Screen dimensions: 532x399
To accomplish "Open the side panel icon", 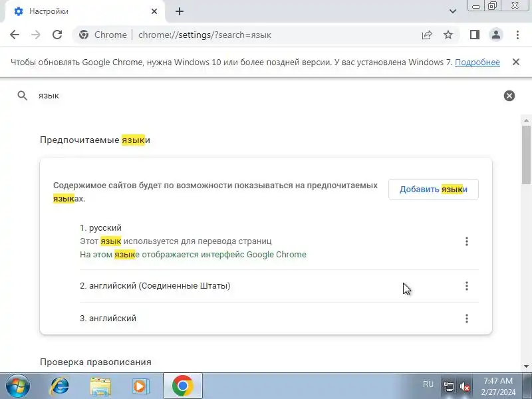I will (x=475, y=35).
